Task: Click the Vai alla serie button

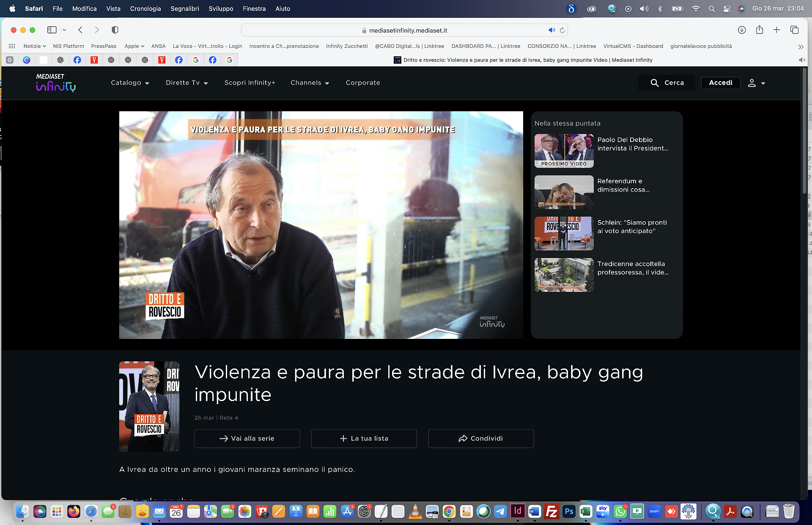Action: coord(247,438)
